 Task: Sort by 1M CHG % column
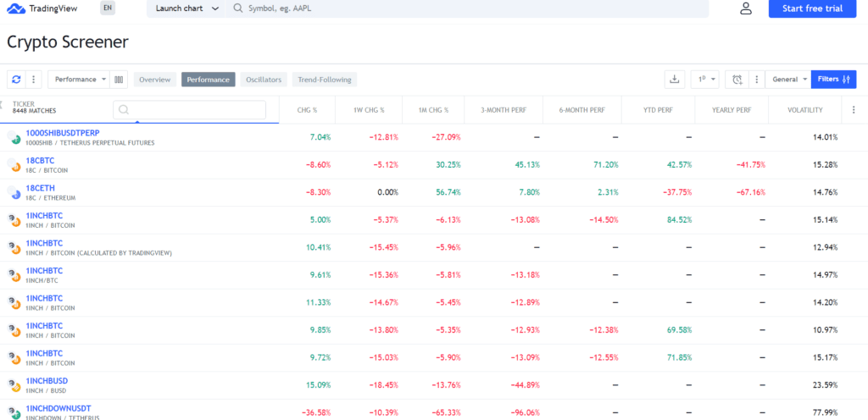[433, 110]
